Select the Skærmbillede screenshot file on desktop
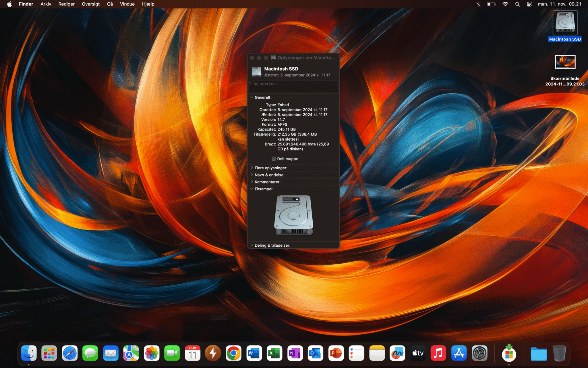The width and height of the screenshot is (588, 368). click(565, 62)
